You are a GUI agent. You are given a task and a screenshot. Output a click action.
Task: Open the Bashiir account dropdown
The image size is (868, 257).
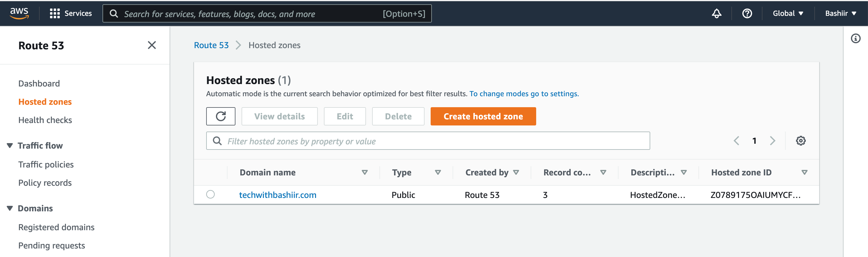pyautogui.click(x=840, y=13)
